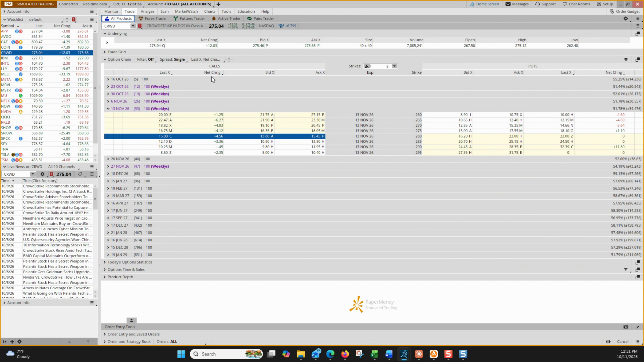Expand the 16 OCT 26 expiration row
The width and height of the screenshot is (644, 362).
(108, 79)
